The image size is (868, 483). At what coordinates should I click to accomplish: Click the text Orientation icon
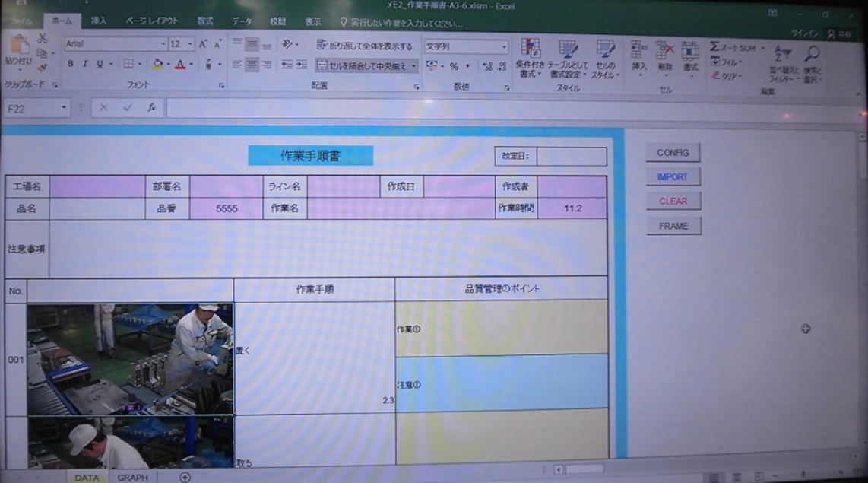[288, 44]
